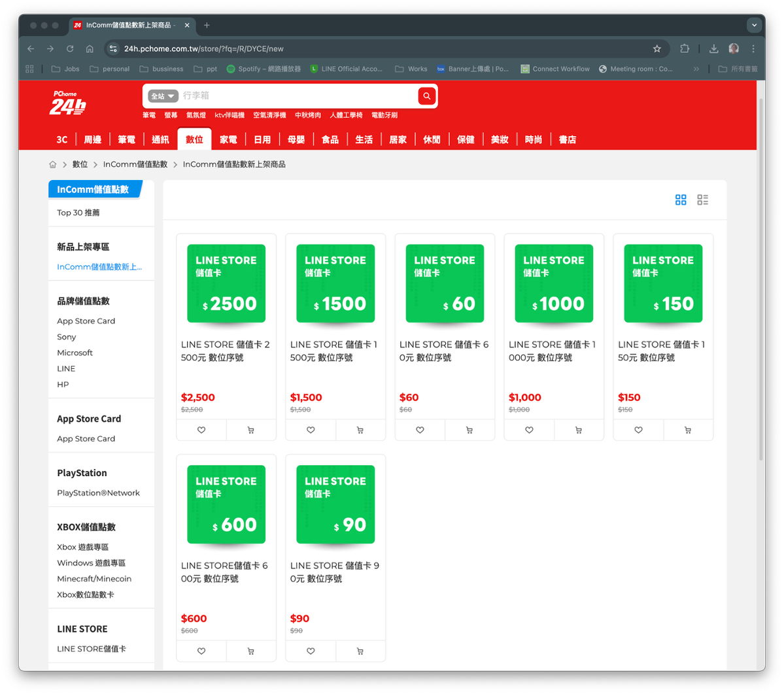
Task: Open LINE STORE儲值卡 sidebar link
Action: pos(92,649)
